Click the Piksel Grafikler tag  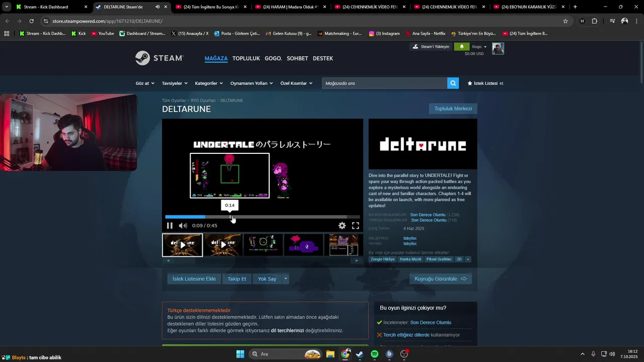[439, 259]
